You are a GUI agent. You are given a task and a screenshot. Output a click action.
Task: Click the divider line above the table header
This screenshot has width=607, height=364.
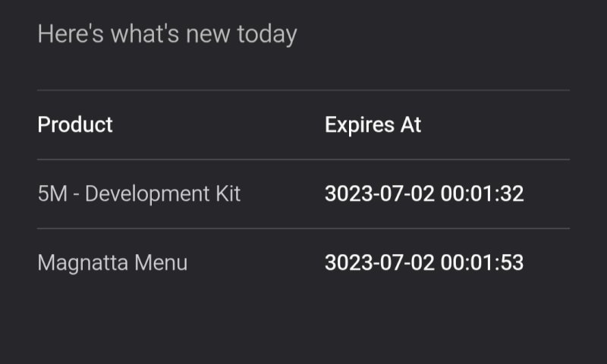click(303, 90)
